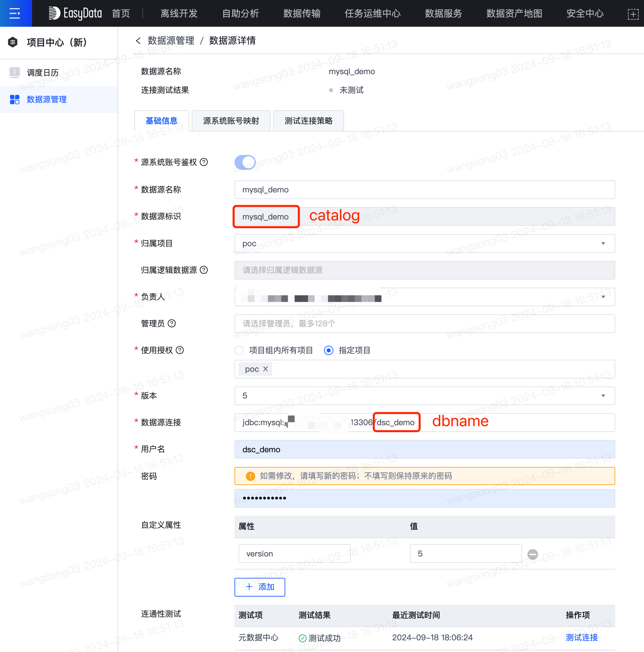The width and height of the screenshot is (644, 652).
Task: Expand the 负责人 selector dropdown
Action: click(x=604, y=297)
